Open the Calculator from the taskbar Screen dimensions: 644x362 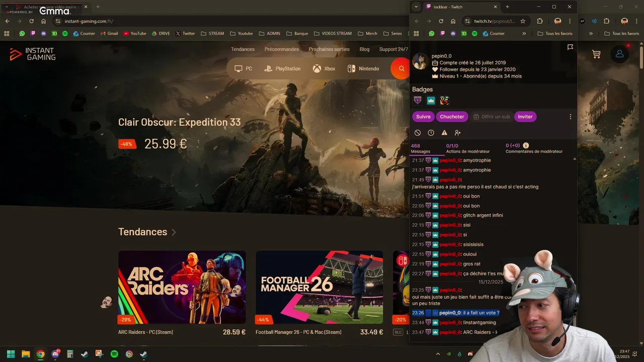[70, 354]
